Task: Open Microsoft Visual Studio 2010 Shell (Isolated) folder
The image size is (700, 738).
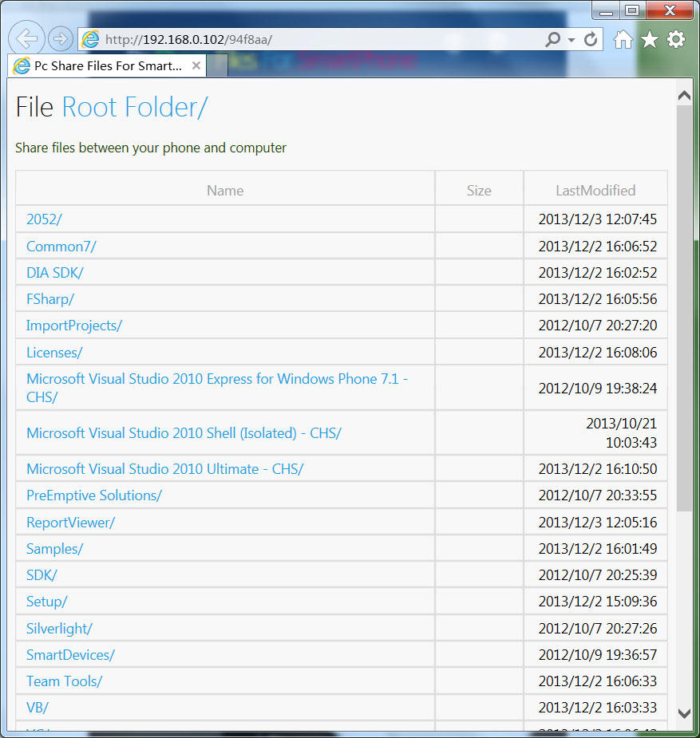Action: [184, 433]
